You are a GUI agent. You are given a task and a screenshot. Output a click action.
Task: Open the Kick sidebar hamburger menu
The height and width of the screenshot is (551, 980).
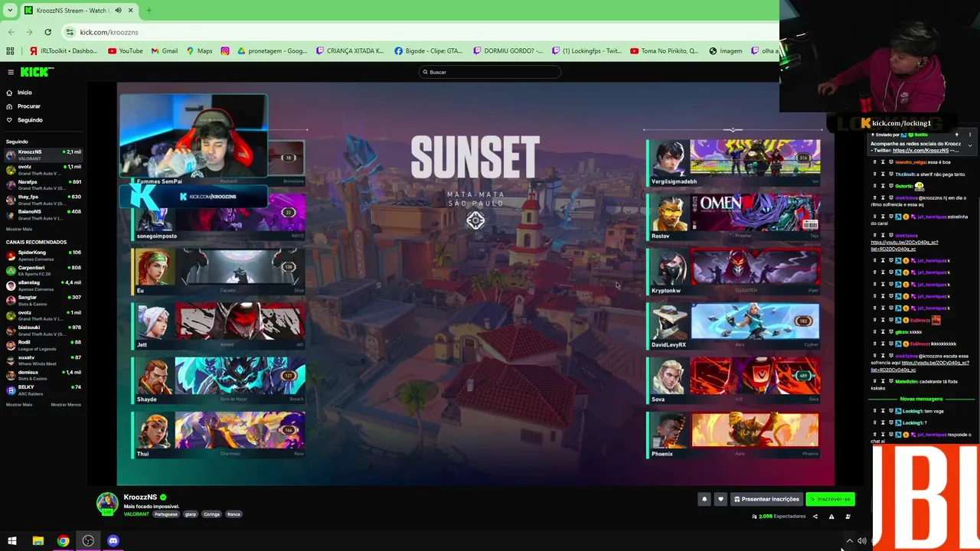click(11, 72)
